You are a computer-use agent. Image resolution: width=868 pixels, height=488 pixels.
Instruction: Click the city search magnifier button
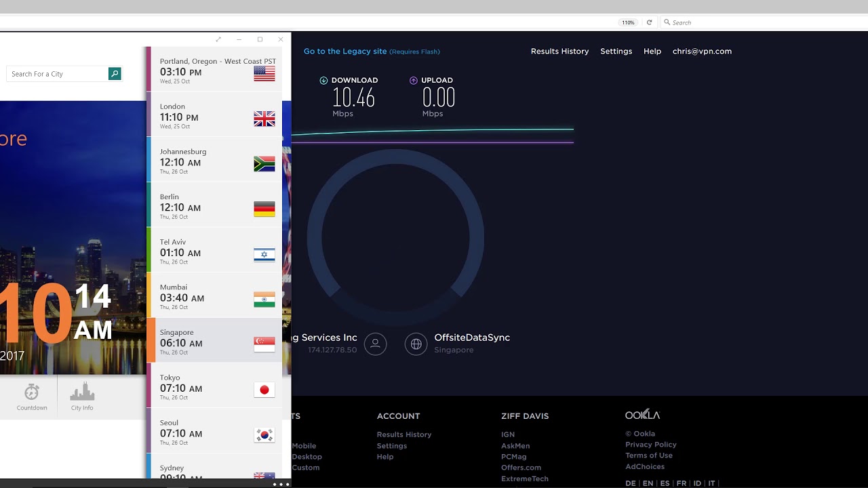pyautogui.click(x=115, y=74)
